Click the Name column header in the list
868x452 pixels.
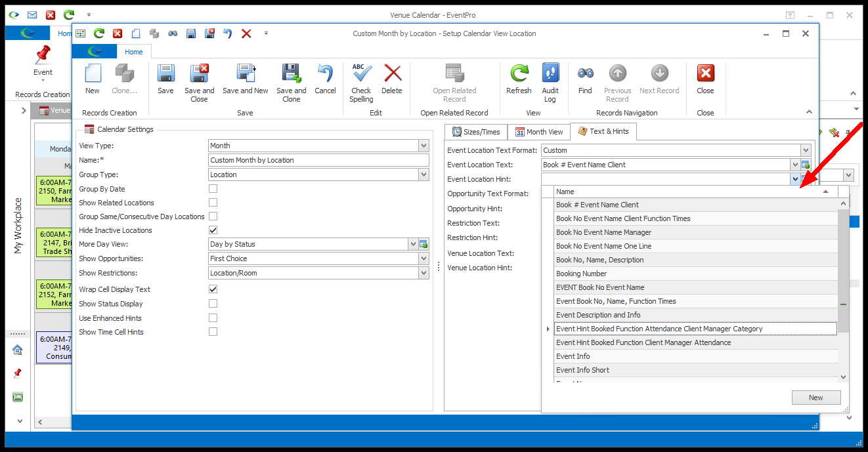(696, 192)
